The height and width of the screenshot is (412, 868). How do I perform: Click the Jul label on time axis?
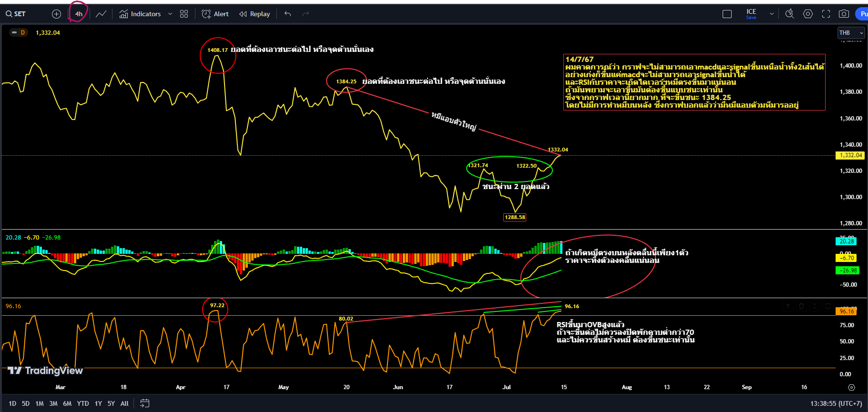(507, 387)
